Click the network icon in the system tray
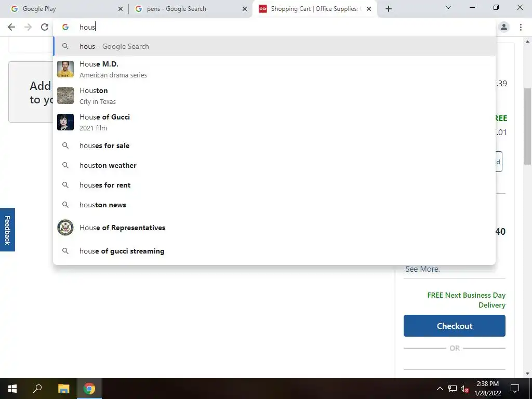This screenshot has height=399, width=532. (453, 389)
